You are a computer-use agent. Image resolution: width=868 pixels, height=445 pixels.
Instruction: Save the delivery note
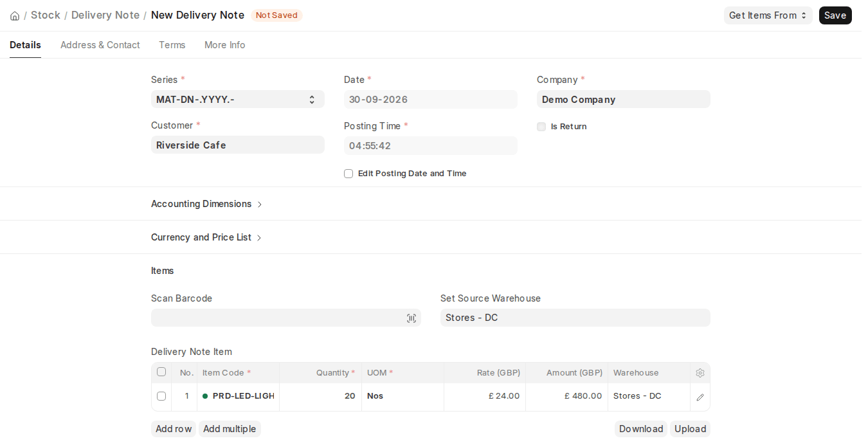(835, 15)
